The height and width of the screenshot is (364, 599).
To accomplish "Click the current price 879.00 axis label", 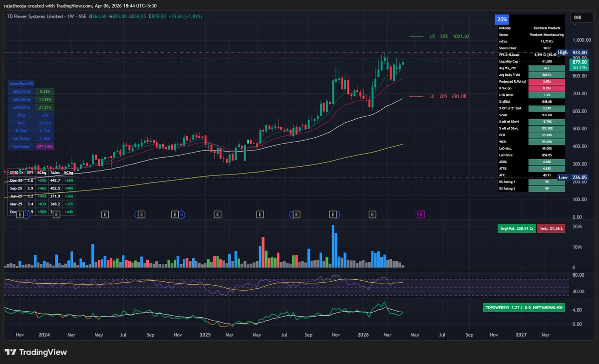I will (579, 62).
